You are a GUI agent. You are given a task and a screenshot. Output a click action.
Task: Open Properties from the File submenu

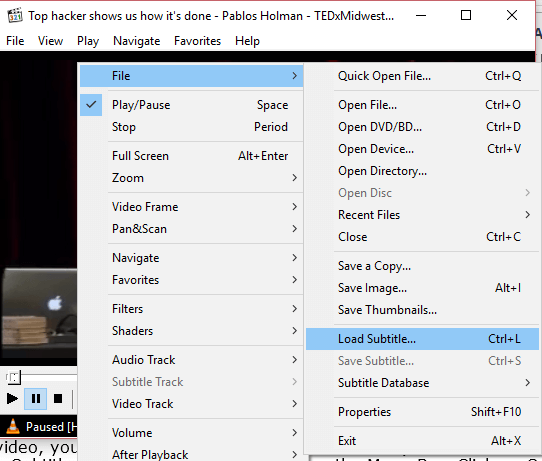(x=422, y=412)
